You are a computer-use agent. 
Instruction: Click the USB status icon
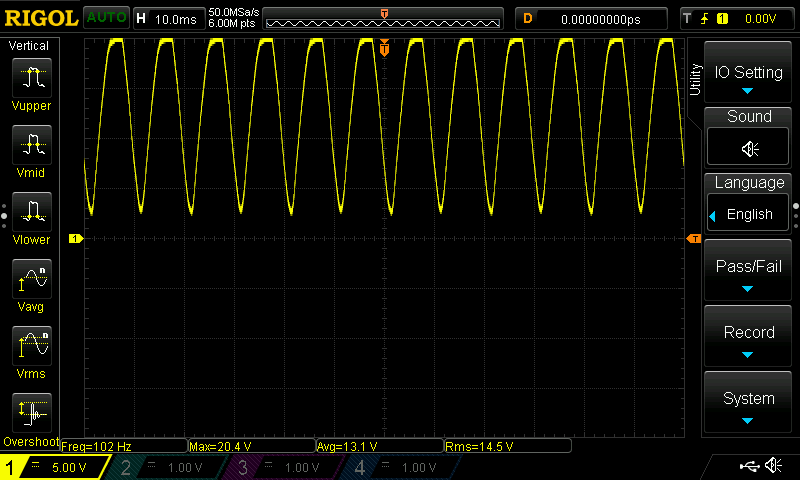pos(749,465)
